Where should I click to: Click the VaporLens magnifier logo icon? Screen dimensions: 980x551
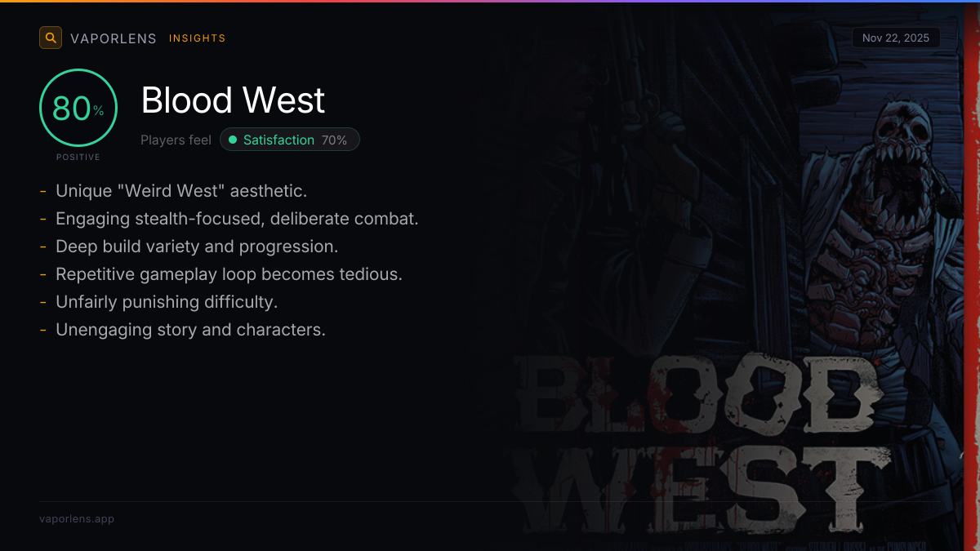(51, 38)
